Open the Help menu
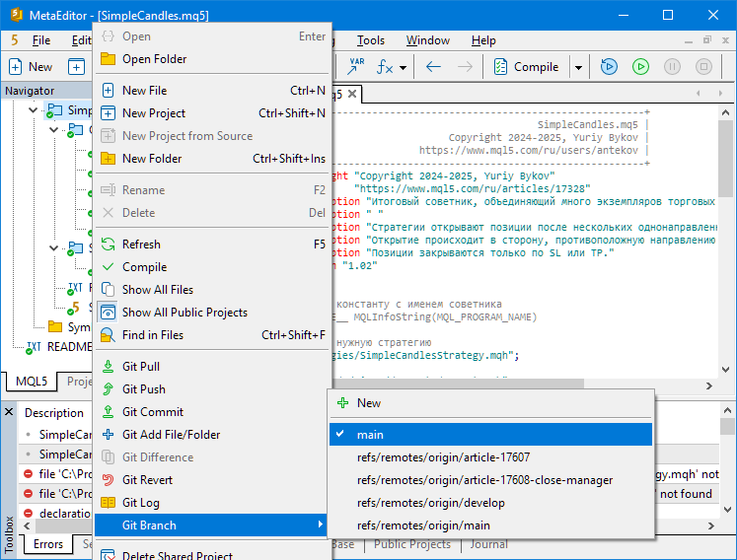Screen dimensions: 737x560 (x=483, y=40)
